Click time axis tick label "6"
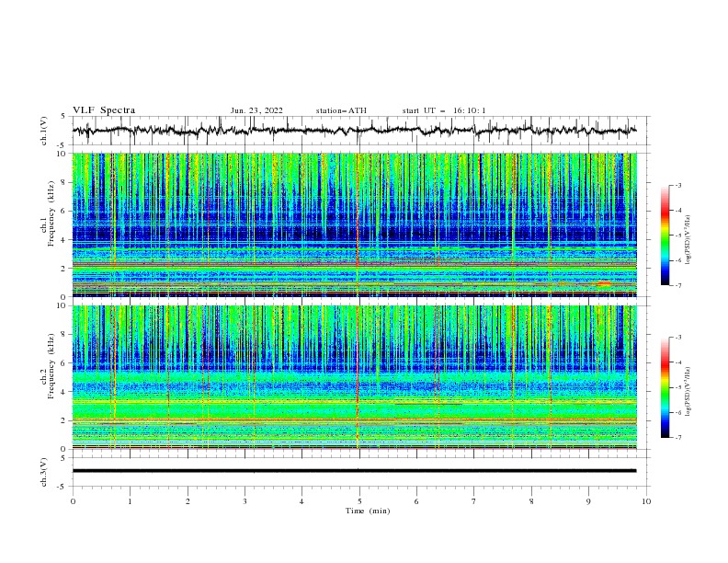Screen dimensions: 728x563 coord(416,501)
